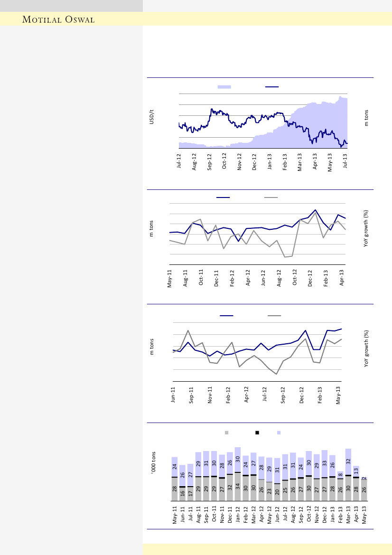The height and width of the screenshot is (555, 392).
Task: Click the lavender square legend swatch of bar chart
Action: [x=279, y=433]
